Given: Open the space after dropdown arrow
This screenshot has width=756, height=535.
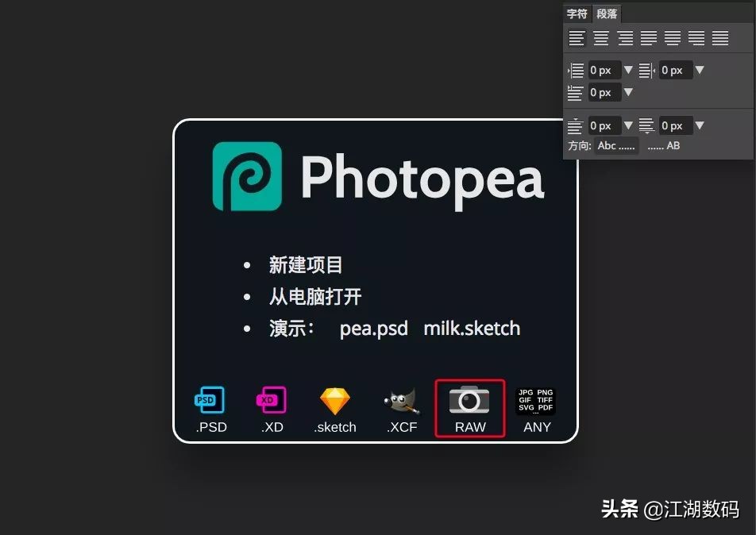Looking at the screenshot, I should [700, 125].
